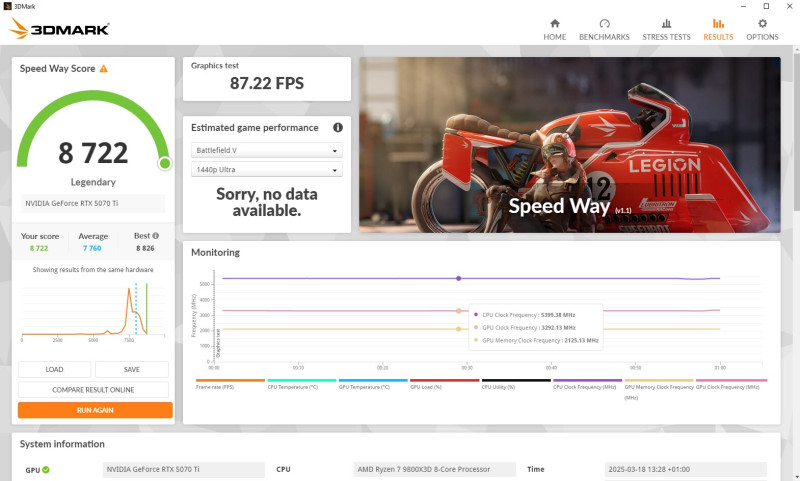Open the Home tab
The image size is (800, 481).
click(554, 30)
